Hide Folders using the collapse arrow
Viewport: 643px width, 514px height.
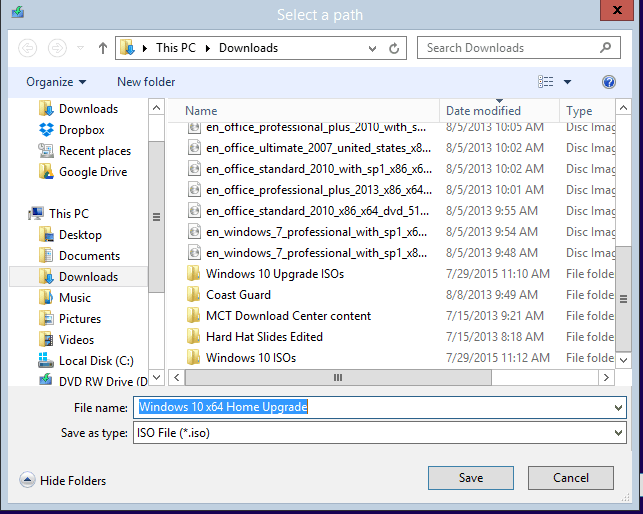tap(27, 480)
